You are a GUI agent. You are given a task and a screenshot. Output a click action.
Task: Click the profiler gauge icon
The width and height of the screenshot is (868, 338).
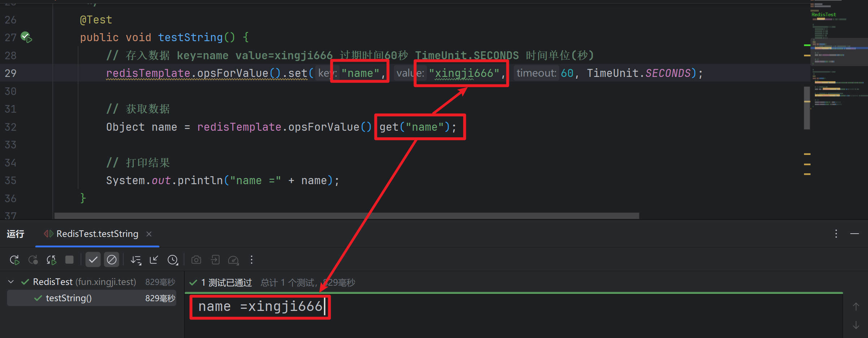[234, 260]
